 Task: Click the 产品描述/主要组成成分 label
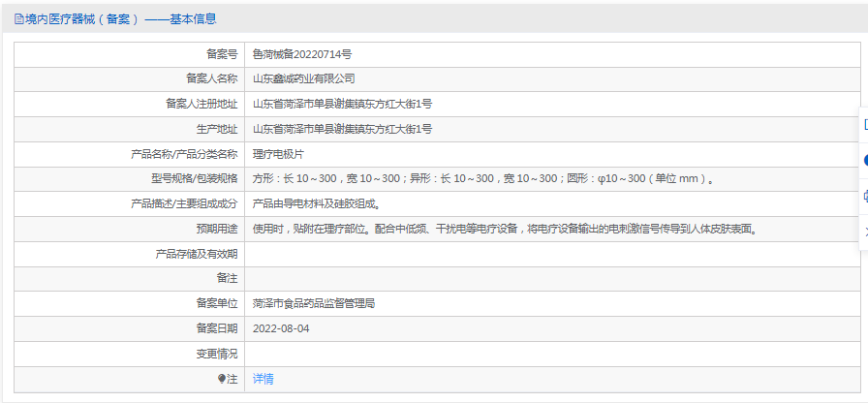(184, 204)
